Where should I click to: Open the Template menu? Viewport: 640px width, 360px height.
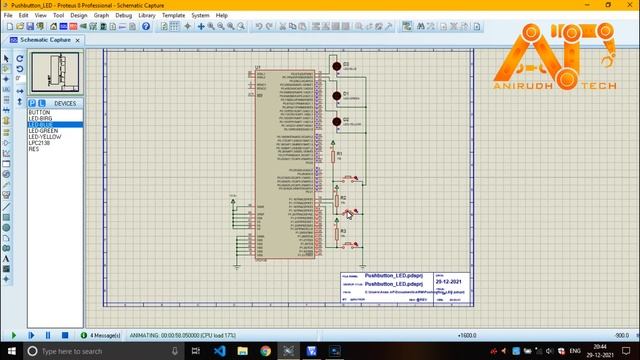(x=173, y=15)
